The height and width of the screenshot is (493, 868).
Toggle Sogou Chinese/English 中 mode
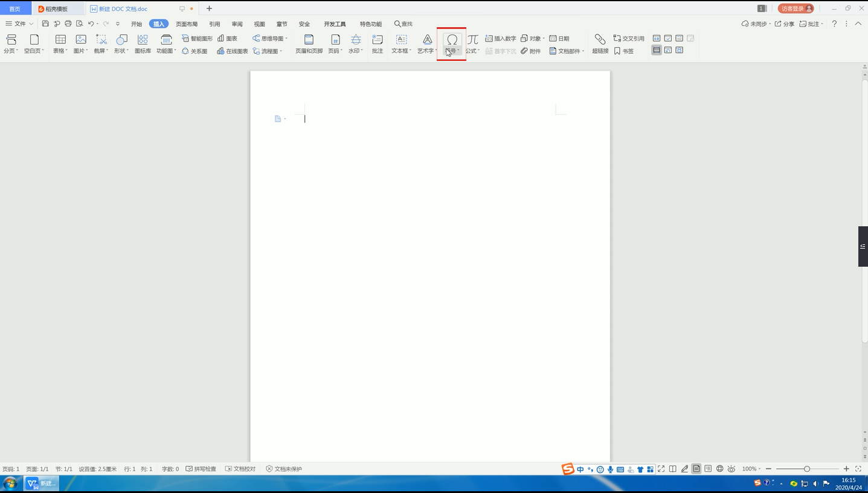click(x=580, y=469)
